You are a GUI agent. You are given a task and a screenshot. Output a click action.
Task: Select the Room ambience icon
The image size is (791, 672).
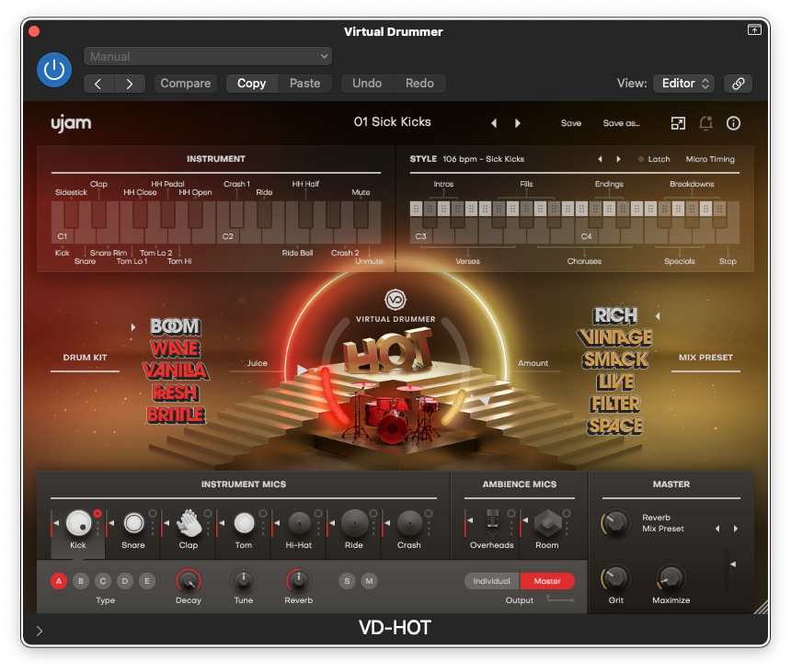[548, 523]
